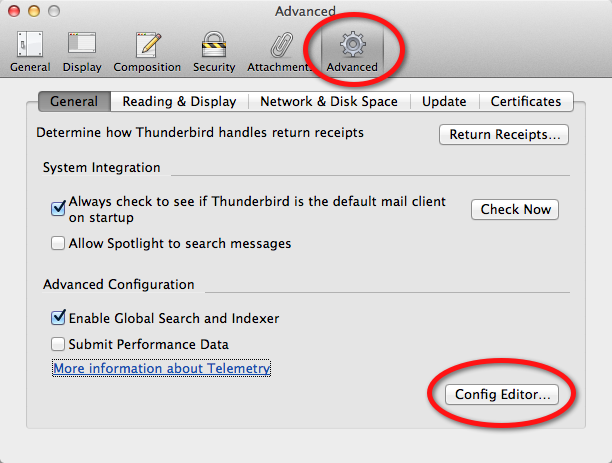Screen dimensions: 612x463
Task: Disable Global Search and Indexer checkbox
Action: tap(58, 318)
